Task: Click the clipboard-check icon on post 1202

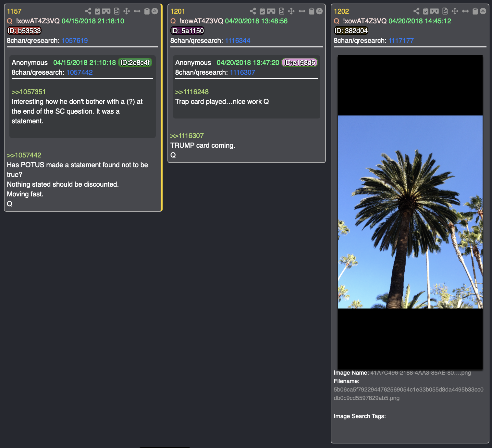Action: point(426,11)
